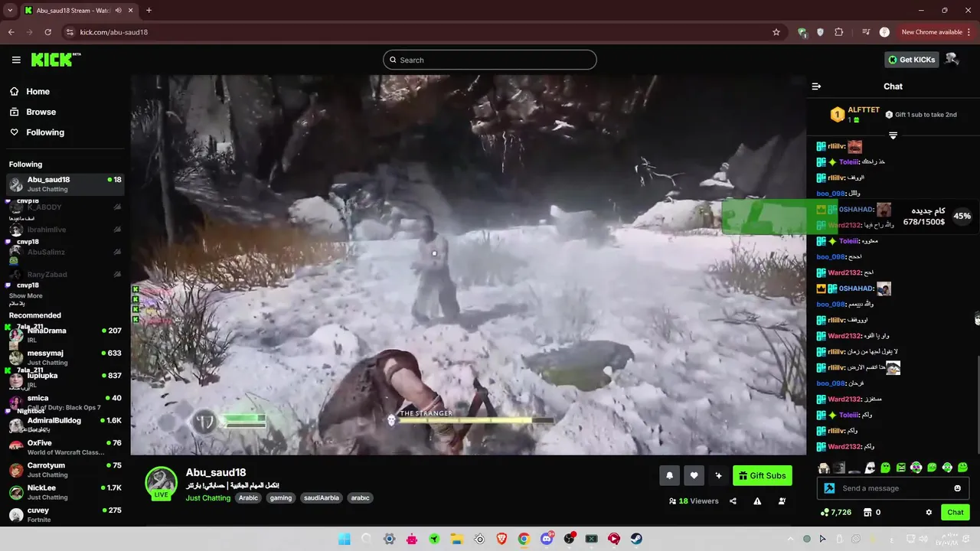Open Discord from the taskbar
Screen dimensions: 980x551
pos(547,539)
